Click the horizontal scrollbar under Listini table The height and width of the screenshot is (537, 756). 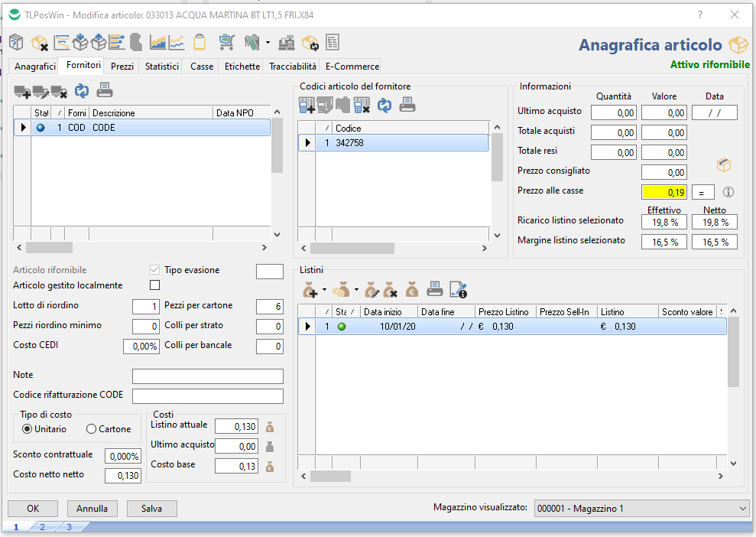(330, 477)
